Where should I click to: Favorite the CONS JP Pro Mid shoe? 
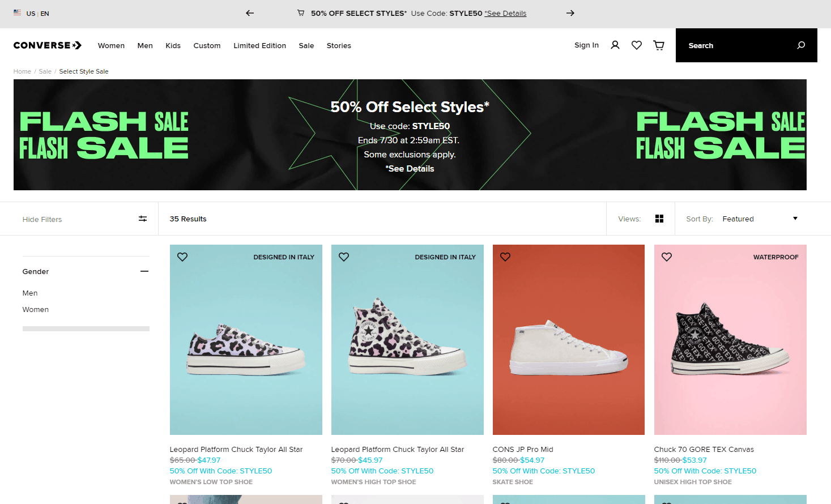pyautogui.click(x=505, y=257)
